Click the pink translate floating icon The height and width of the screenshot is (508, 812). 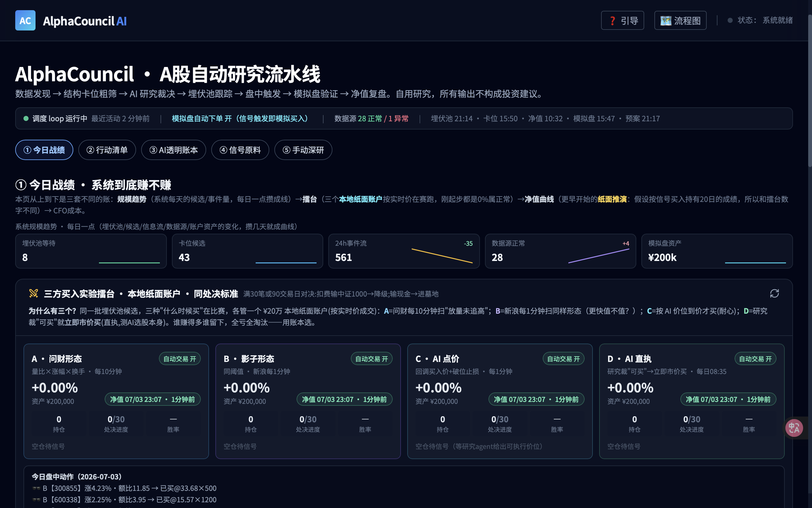click(794, 428)
